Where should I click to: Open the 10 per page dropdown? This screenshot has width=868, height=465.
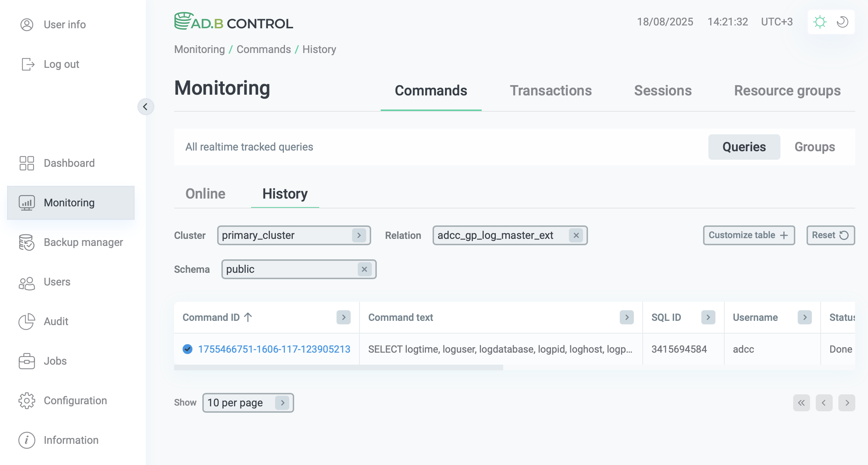[282, 403]
